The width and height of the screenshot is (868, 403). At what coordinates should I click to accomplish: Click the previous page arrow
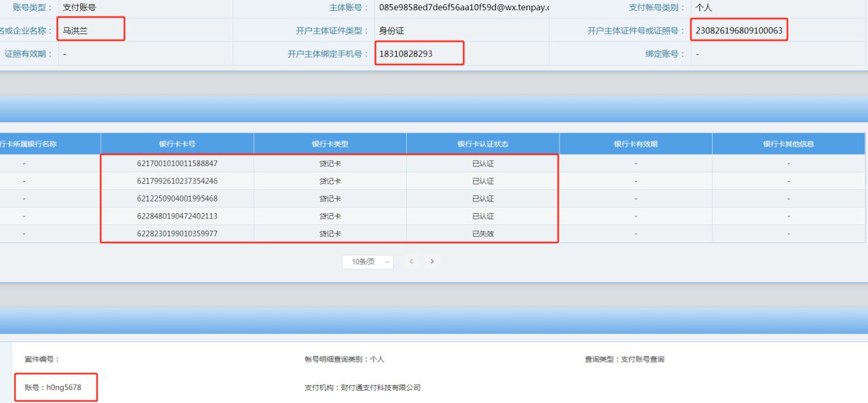411,262
